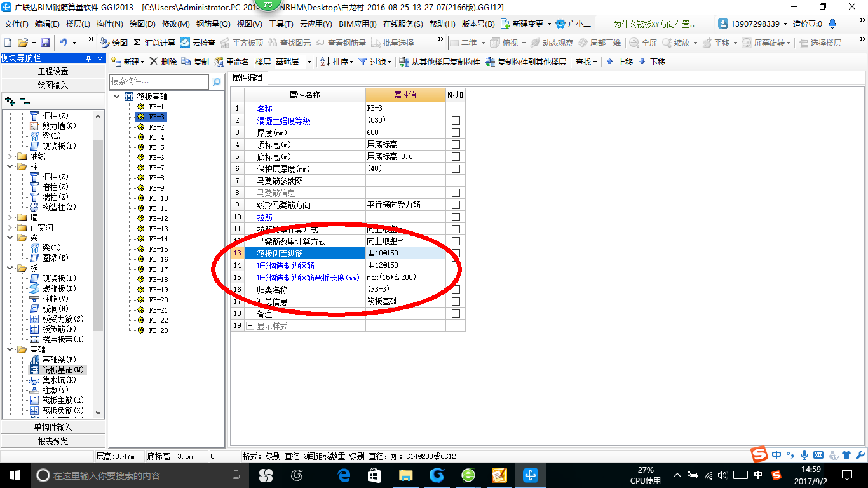Select the 属性编辑 tab
Viewport: 868px width, 488px height.
pyautogui.click(x=247, y=78)
